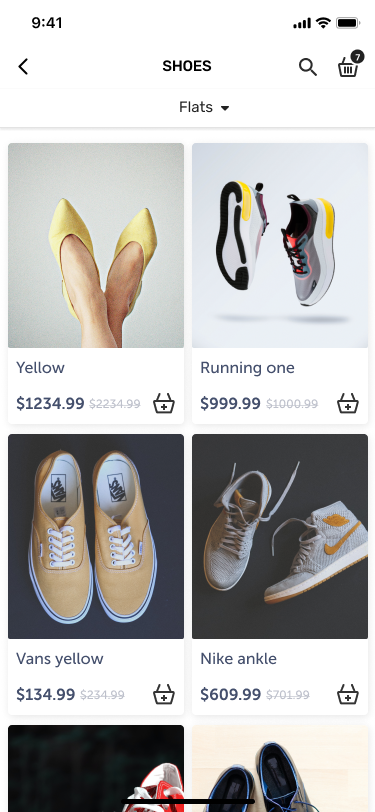375x812 pixels.
Task: View the yellow flats photo
Action: pos(96,245)
